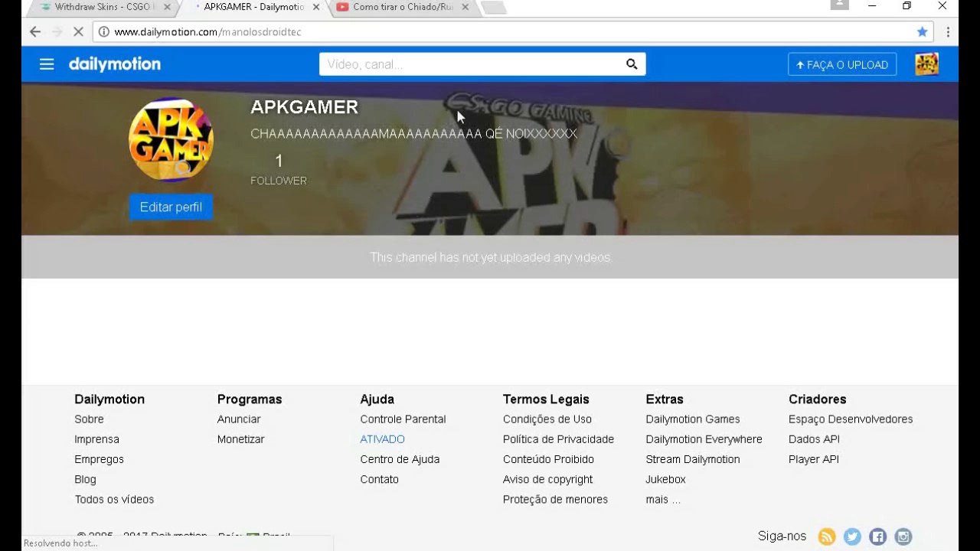Viewport: 980px width, 551px height.
Task: Open the Chrome three-dot menu
Action: (948, 31)
